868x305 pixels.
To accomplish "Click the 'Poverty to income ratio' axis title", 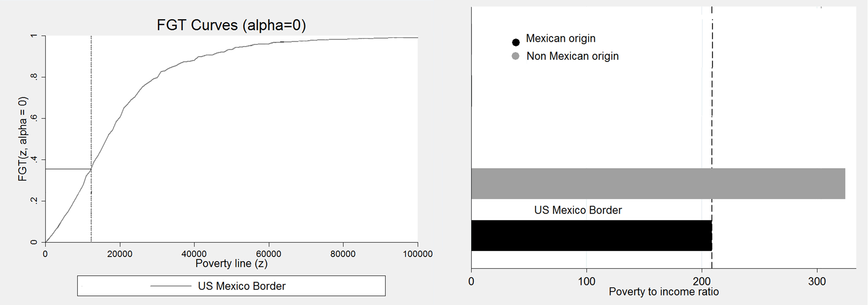I will [x=663, y=292].
